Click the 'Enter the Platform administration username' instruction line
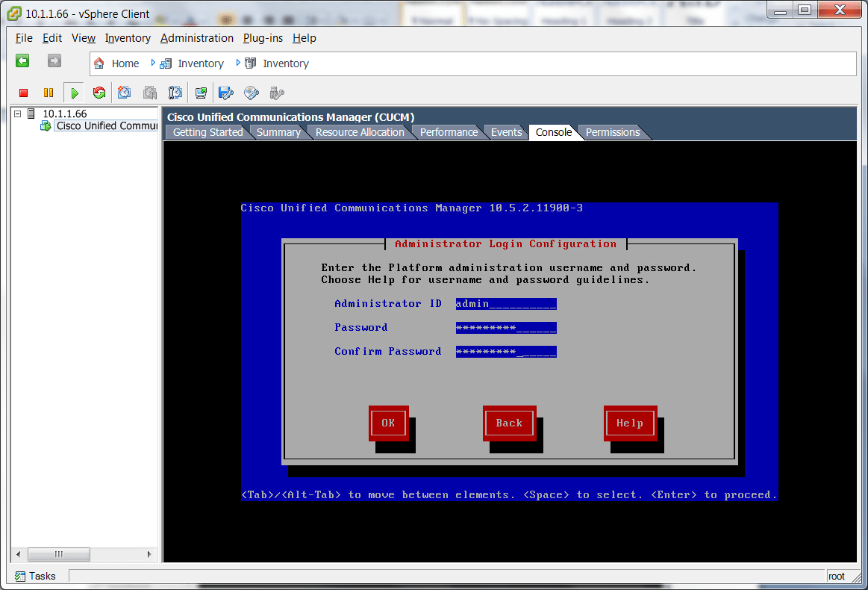Screen dimensions: 868x590 tap(509, 267)
